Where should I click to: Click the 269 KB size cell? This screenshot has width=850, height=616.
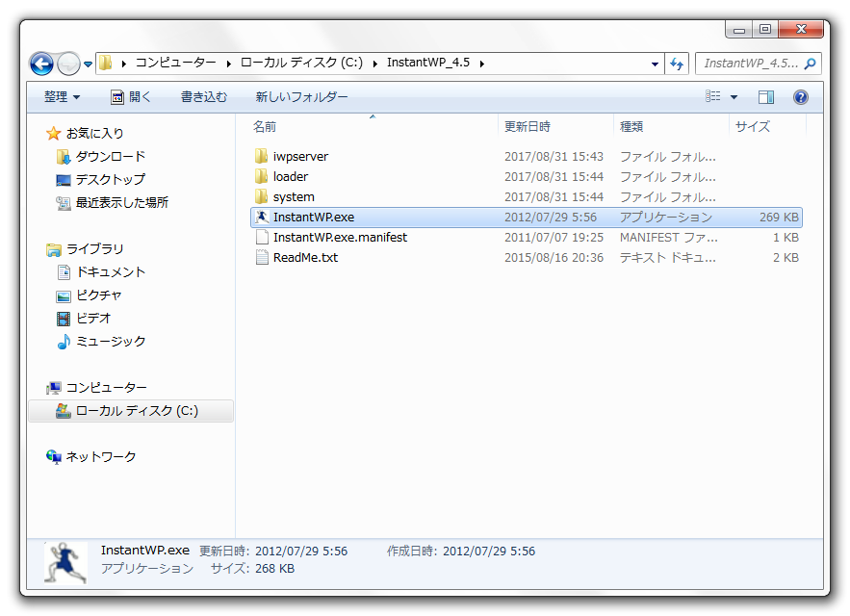click(779, 218)
